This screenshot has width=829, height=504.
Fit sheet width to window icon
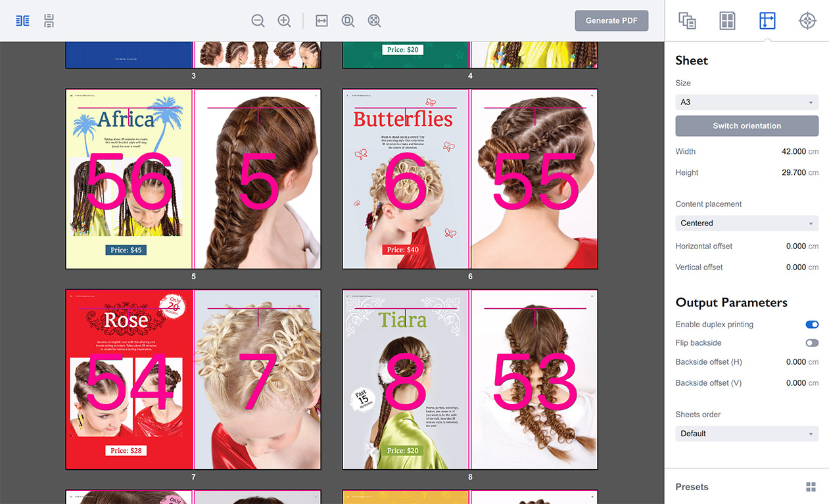321,21
